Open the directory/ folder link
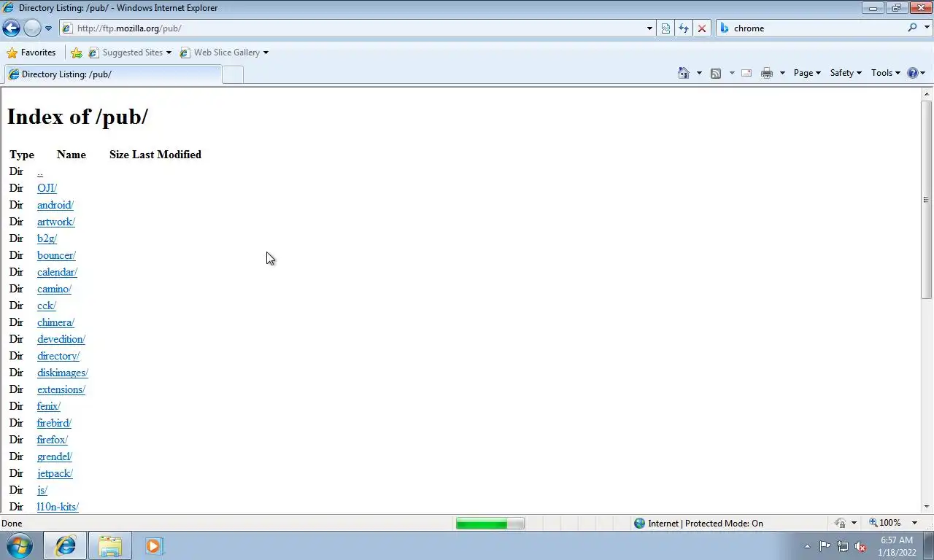This screenshot has width=934, height=560. pos(58,356)
